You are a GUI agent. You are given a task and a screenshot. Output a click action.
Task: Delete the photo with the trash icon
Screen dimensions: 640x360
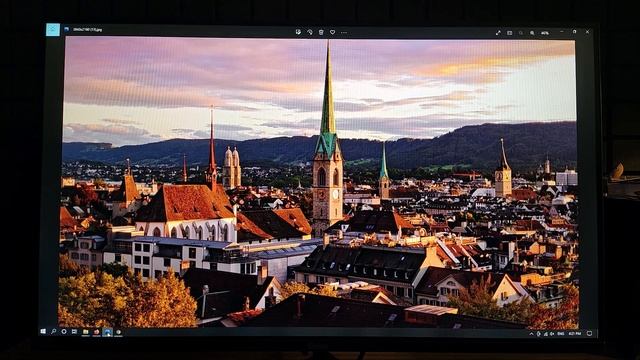point(321,32)
